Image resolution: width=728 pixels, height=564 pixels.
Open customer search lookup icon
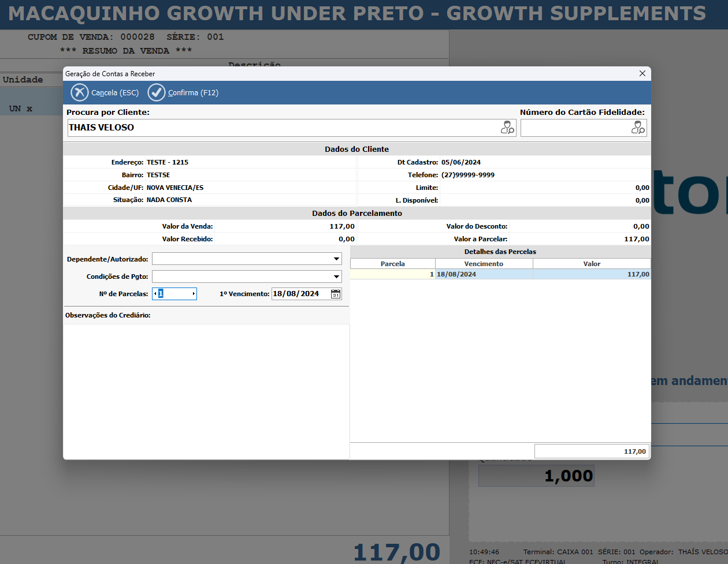point(507,128)
